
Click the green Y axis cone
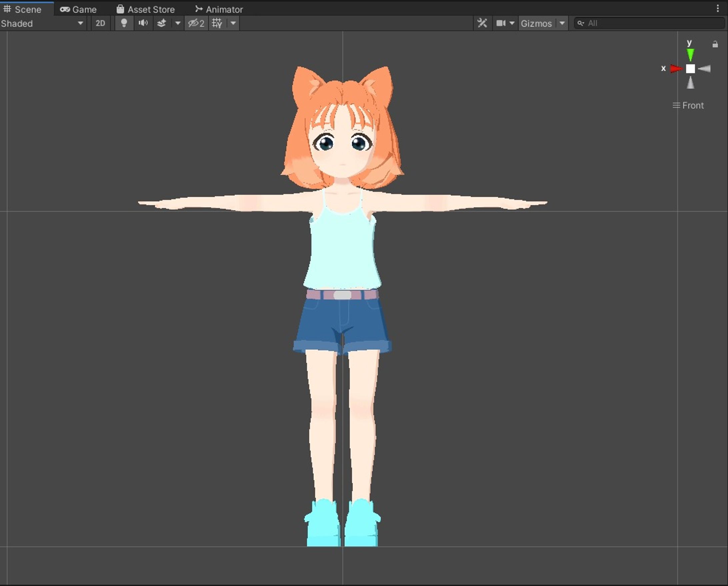coord(690,54)
